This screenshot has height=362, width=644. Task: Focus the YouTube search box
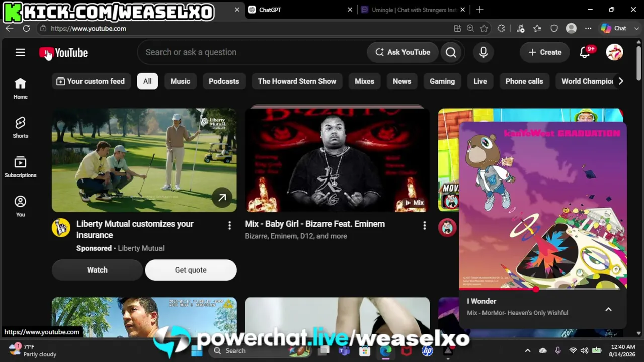tap(253, 52)
